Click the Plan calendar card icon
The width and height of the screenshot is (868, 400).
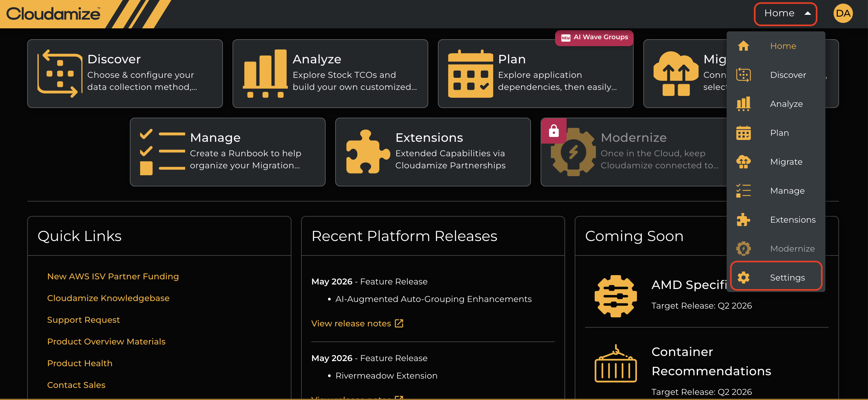[x=470, y=73]
